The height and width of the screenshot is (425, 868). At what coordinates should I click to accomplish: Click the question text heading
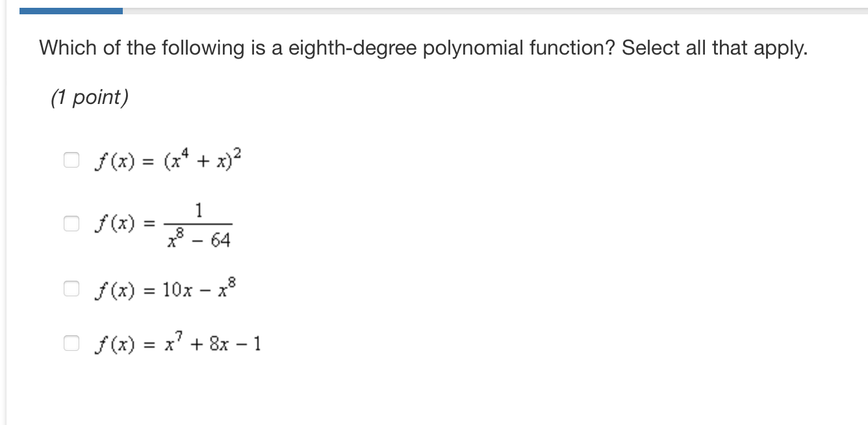(422, 47)
